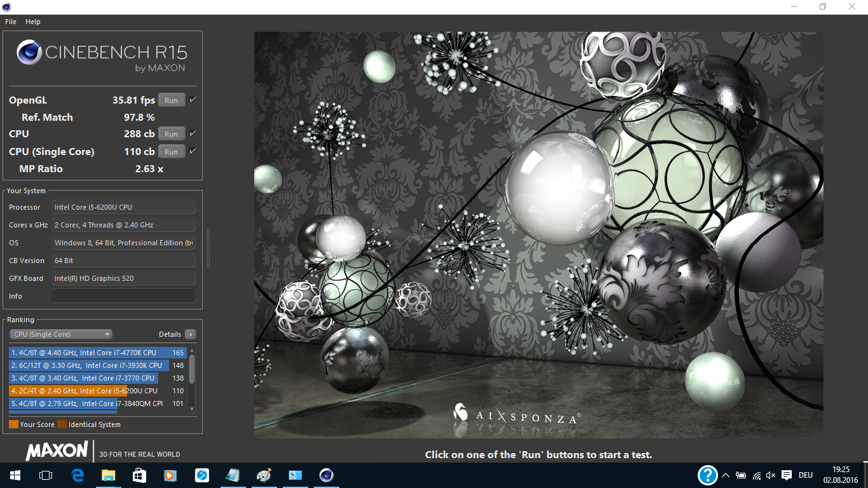Viewport: 868px width, 488px height.
Task: Click the muted volume tray icon
Action: click(x=771, y=475)
